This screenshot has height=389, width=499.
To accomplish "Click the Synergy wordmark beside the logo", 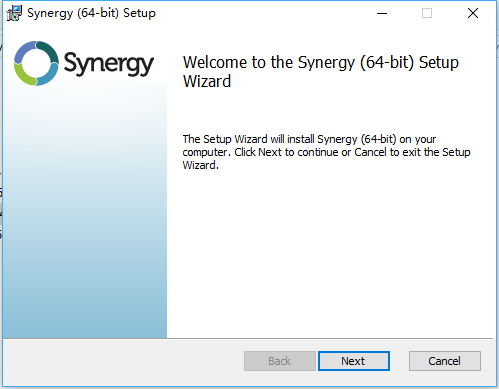I will coord(109,63).
